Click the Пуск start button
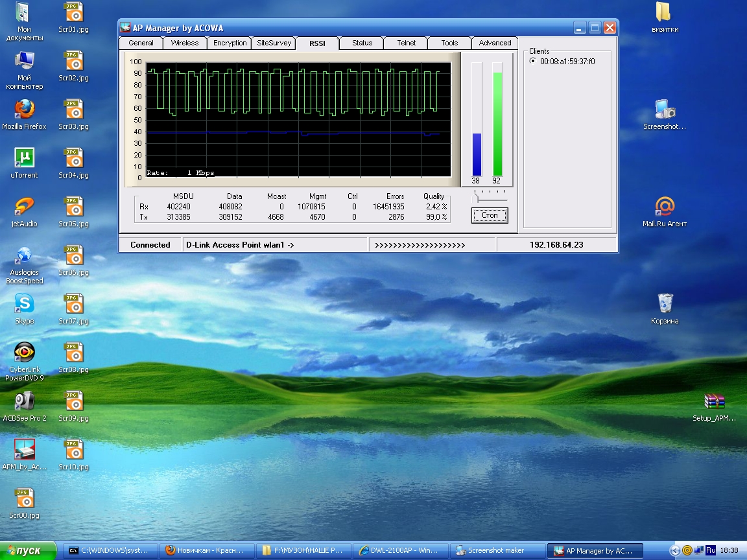The image size is (747, 560). [x=25, y=551]
